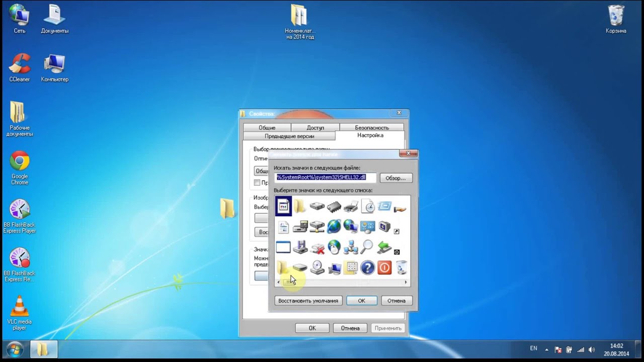
Task: Expand hidden tray icons arrow
Action: (x=547, y=349)
